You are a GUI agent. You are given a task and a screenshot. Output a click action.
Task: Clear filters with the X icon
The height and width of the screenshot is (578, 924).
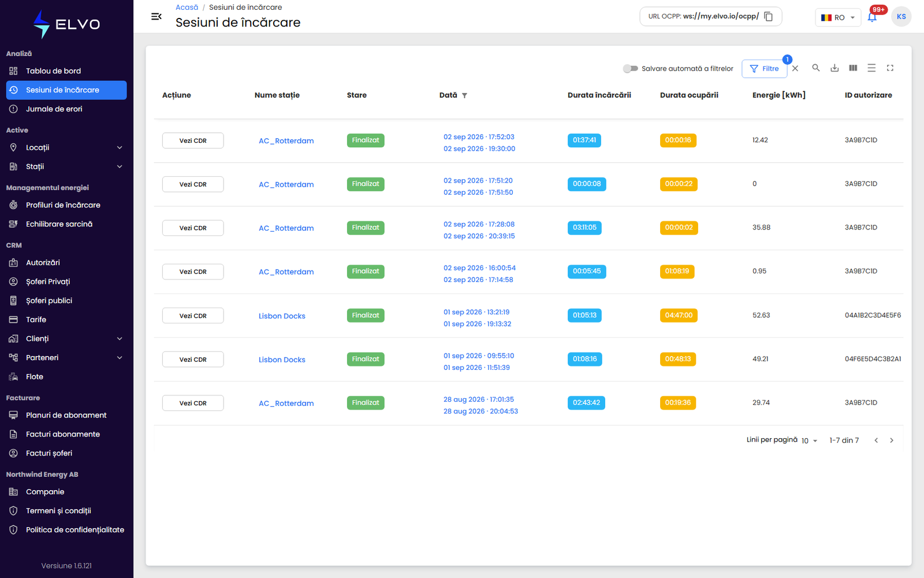tap(795, 68)
